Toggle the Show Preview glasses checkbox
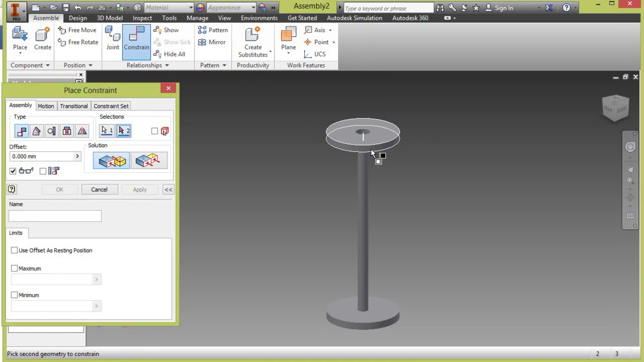The height and width of the screenshot is (362, 644). [13, 171]
